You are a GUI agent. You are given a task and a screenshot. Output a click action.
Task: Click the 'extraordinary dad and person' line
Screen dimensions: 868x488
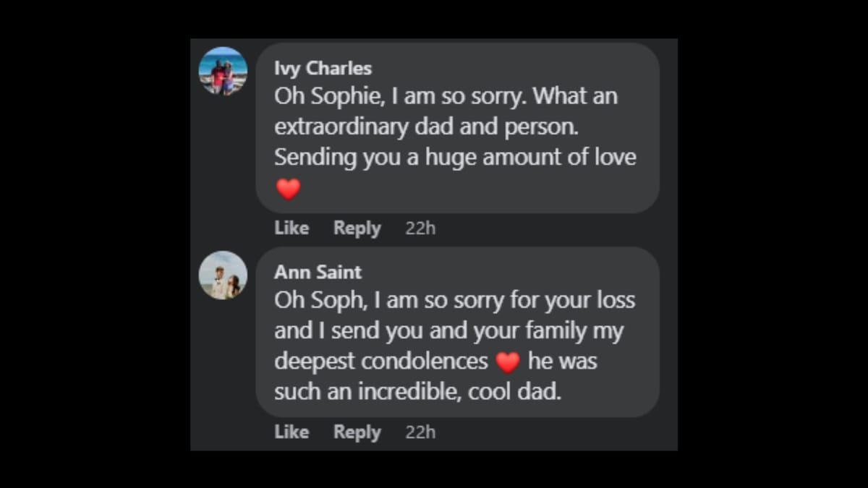coord(427,127)
